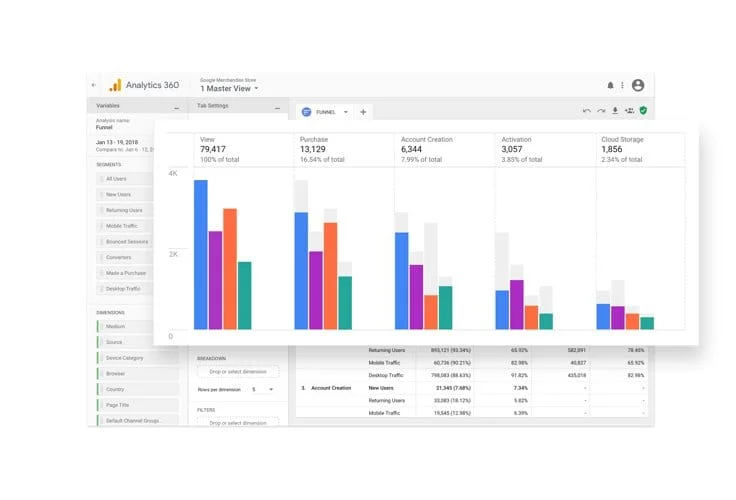
Task: Collapse the Variables panel
Action: click(176, 106)
